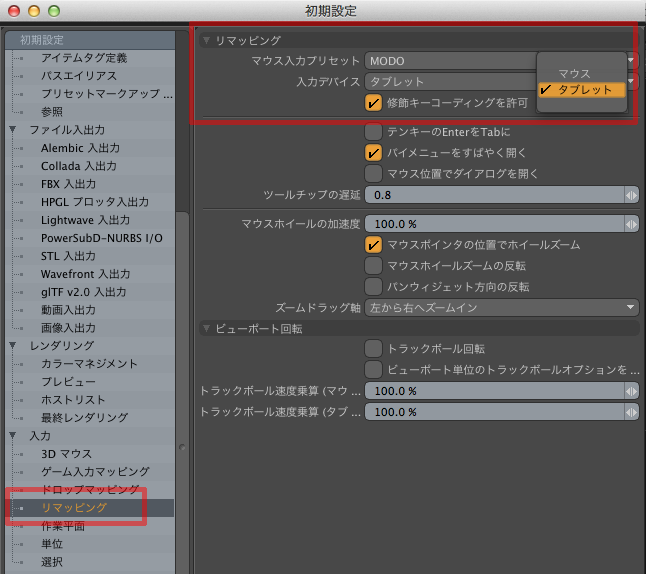Enable マウス位置でダイアログを開く checkbox
The width and height of the screenshot is (646, 574).
tap(373, 173)
